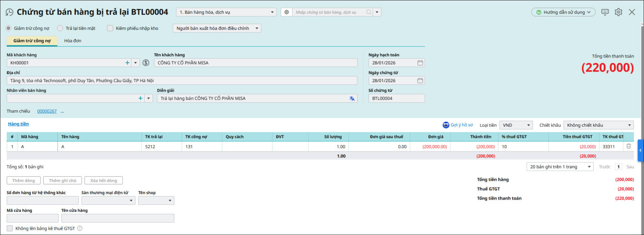The height and width of the screenshot is (235, 644).
Task: Click the history clock icon beside the title
Action: (9, 12)
